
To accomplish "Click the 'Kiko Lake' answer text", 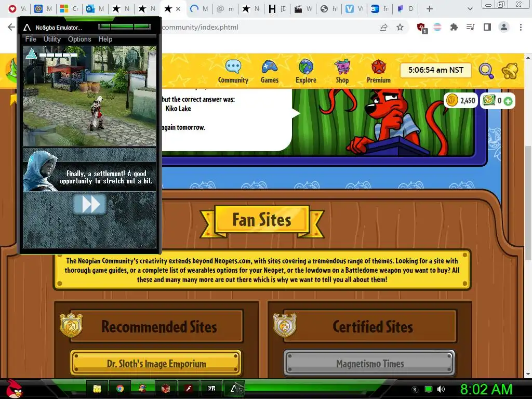I will (178, 109).
